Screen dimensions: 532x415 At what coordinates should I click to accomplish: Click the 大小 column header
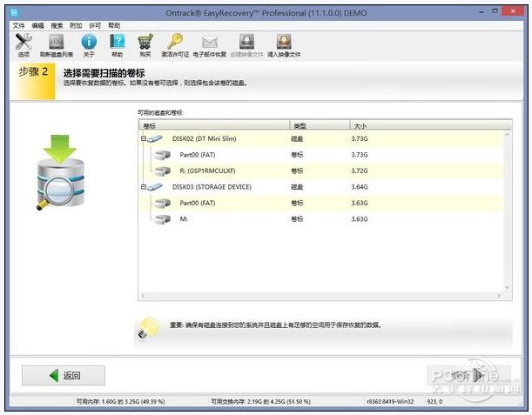coord(430,125)
